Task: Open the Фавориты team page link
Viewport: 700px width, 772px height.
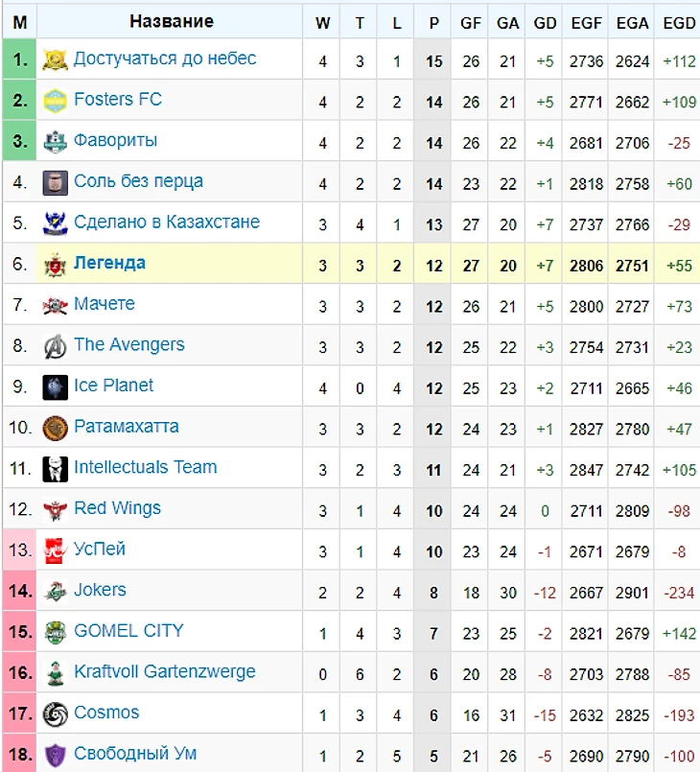Action: tap(116, 140)
